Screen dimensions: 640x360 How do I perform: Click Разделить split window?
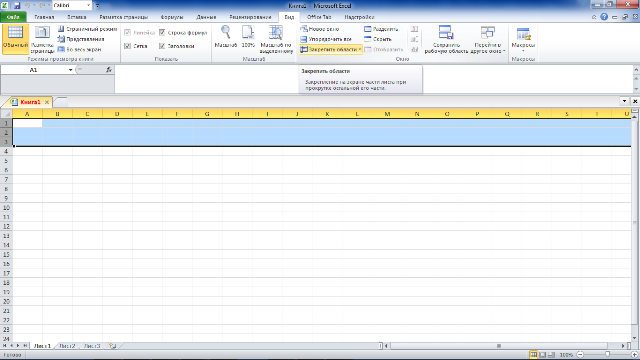click(381, 29)
